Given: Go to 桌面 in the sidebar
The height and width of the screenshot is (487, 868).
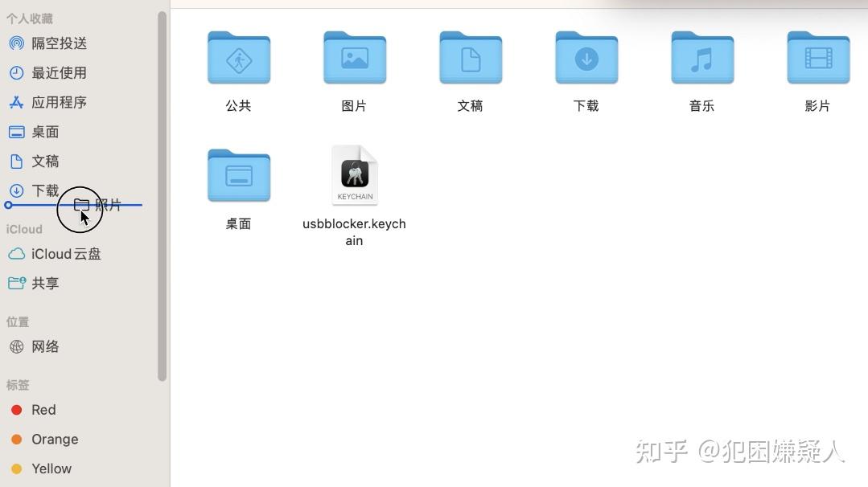Looking at the screenshot, I should [x=45, y=132].
